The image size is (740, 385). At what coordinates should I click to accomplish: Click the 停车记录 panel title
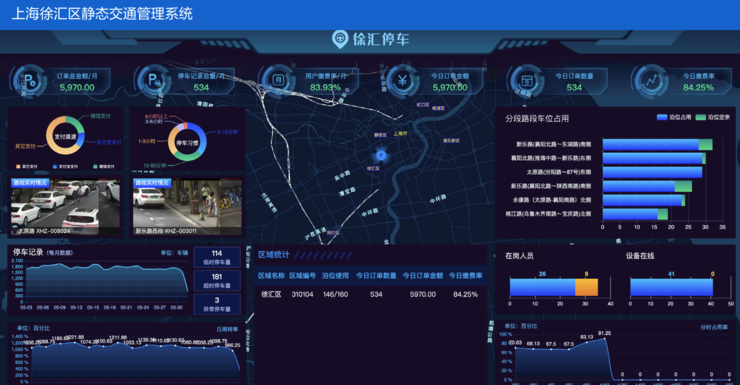(x=28, y=252)
